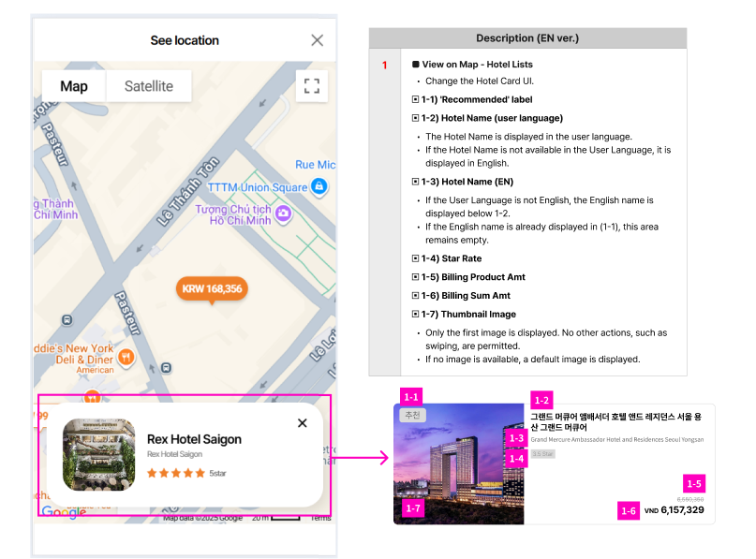Click '1-6) Billing Sum Amt' line
The height and width of the screenshot is (559, 756).
pos(461,296)
